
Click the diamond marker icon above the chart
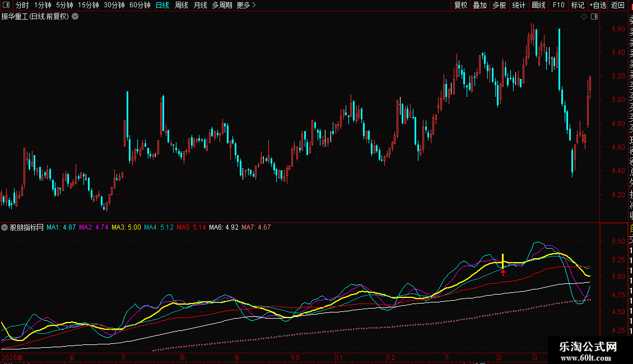click(584, 17)
